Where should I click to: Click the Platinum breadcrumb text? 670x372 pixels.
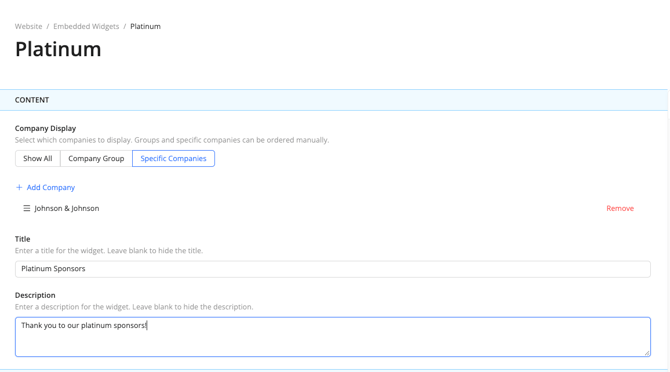pos(145,26)
